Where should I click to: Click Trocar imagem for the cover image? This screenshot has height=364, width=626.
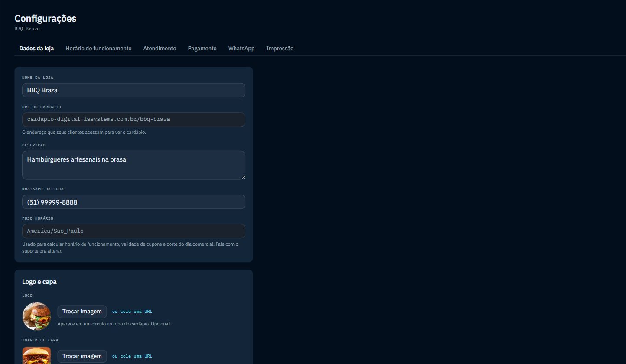pos(82,356)
